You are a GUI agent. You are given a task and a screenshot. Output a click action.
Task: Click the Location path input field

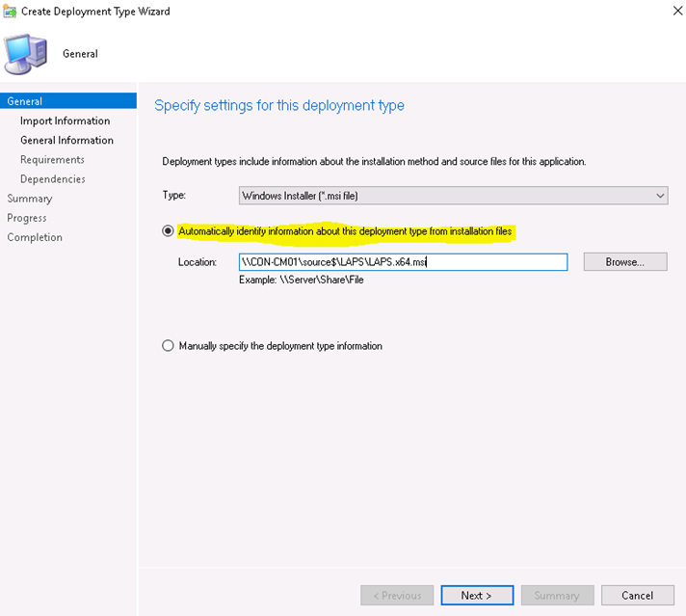(x=404, y=262)
